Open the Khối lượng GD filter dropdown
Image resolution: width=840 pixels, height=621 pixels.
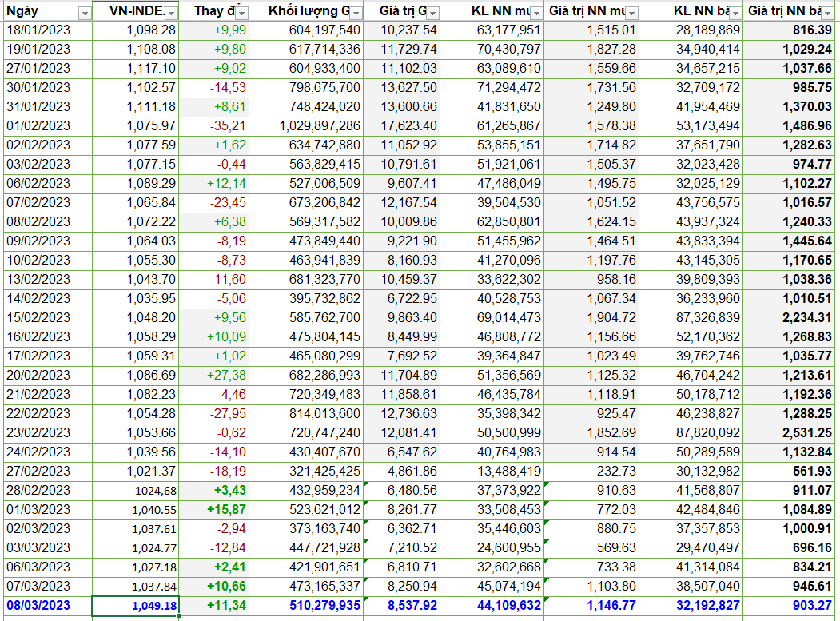click(x=356, y=12)
